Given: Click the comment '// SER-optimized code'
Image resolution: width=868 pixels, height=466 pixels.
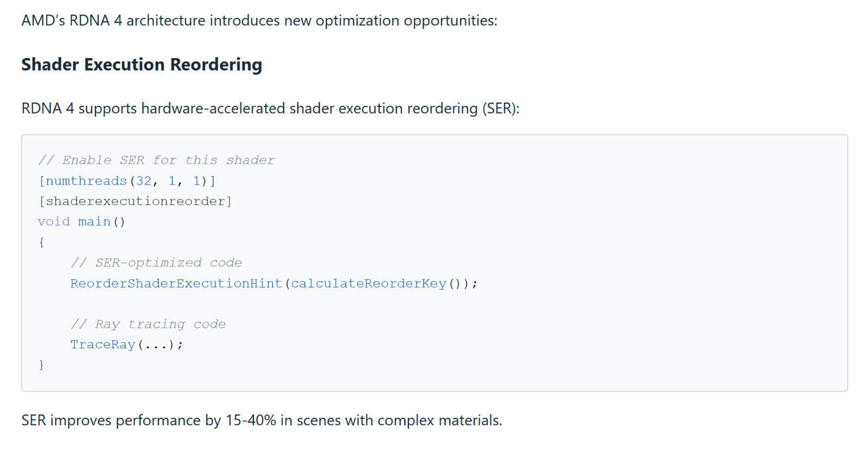Looking at the screenshot, I should pyautogui.click(x=156, y=263).
